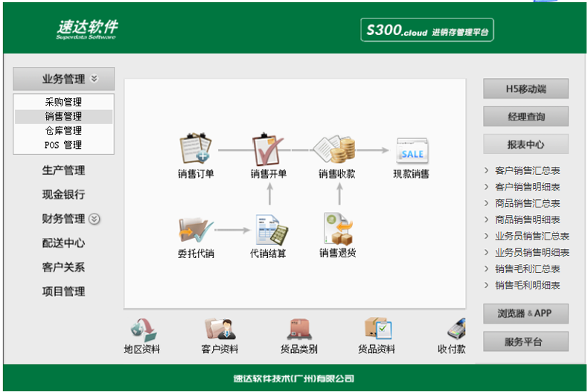Open the 销售订单 sales order icon
The image size is (588, 392).
(195, 149)
